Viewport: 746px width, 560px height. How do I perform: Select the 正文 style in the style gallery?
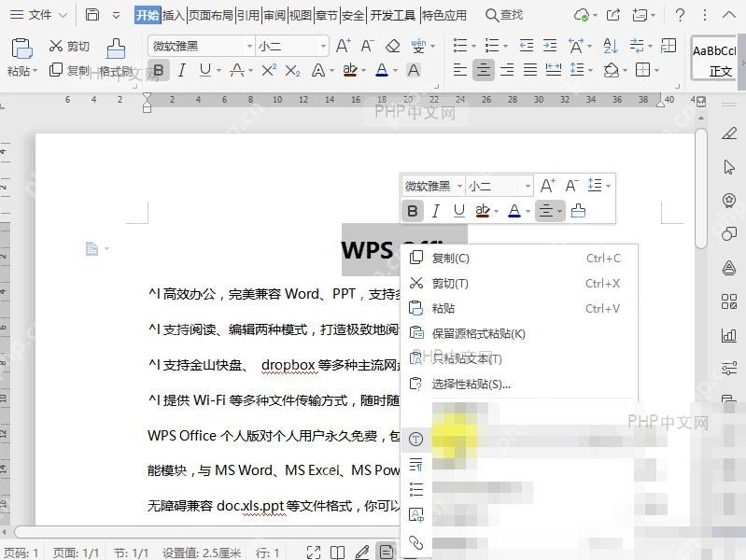point(714,58)
